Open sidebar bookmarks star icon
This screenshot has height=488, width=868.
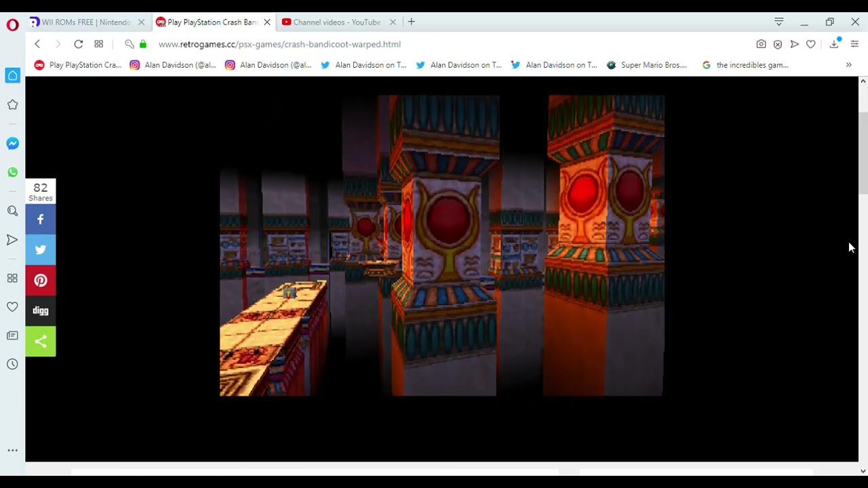[12, 104]
